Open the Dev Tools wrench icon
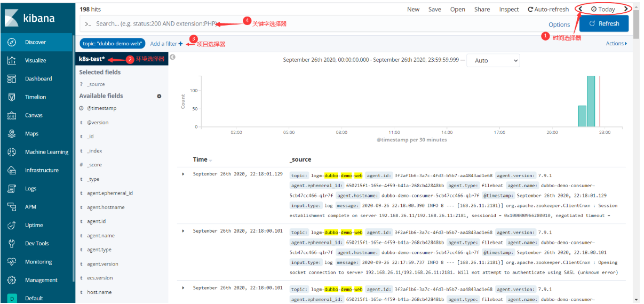644x304 pixels. coord(12,243)
